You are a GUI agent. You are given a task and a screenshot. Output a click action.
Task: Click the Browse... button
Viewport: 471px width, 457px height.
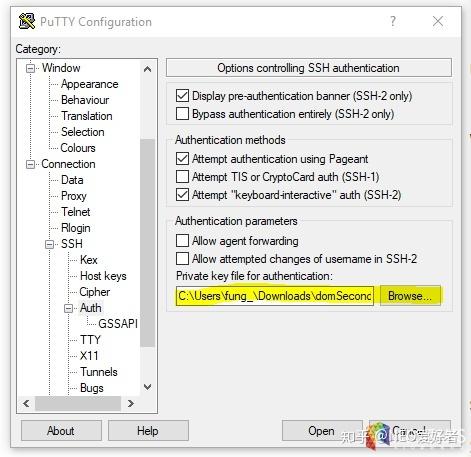[x=410, y=296]
